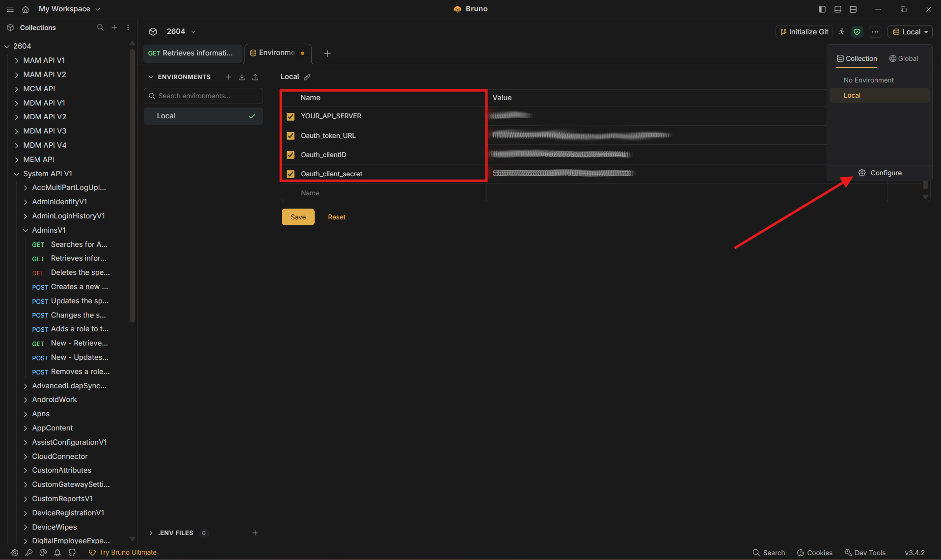Click Configure in environment popup

(x=880, y=173)
